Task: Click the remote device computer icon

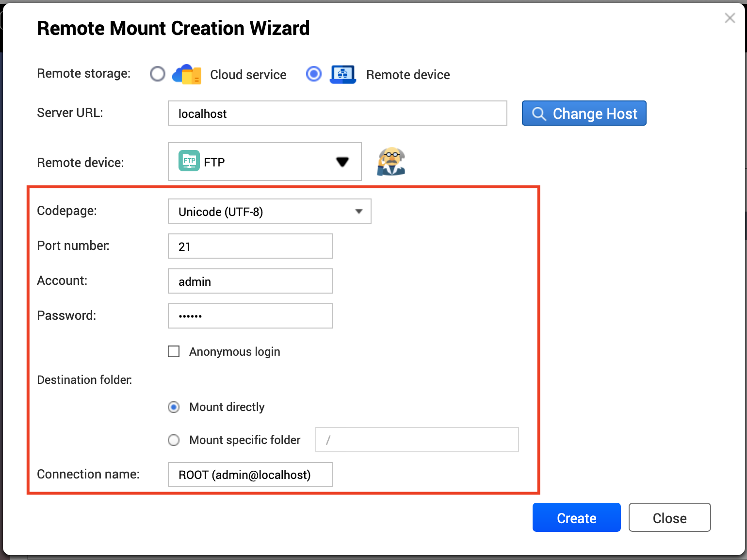Action: coord(343,74)
